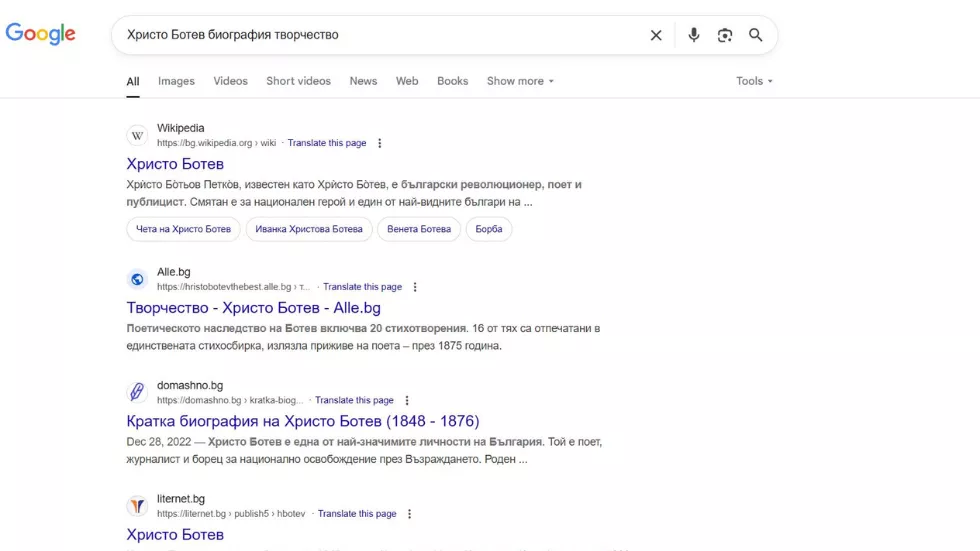The width and height of the screenshot is (980, 551).
Task: Click the Венета Ботева chip
Action: [x=419, y=229]
